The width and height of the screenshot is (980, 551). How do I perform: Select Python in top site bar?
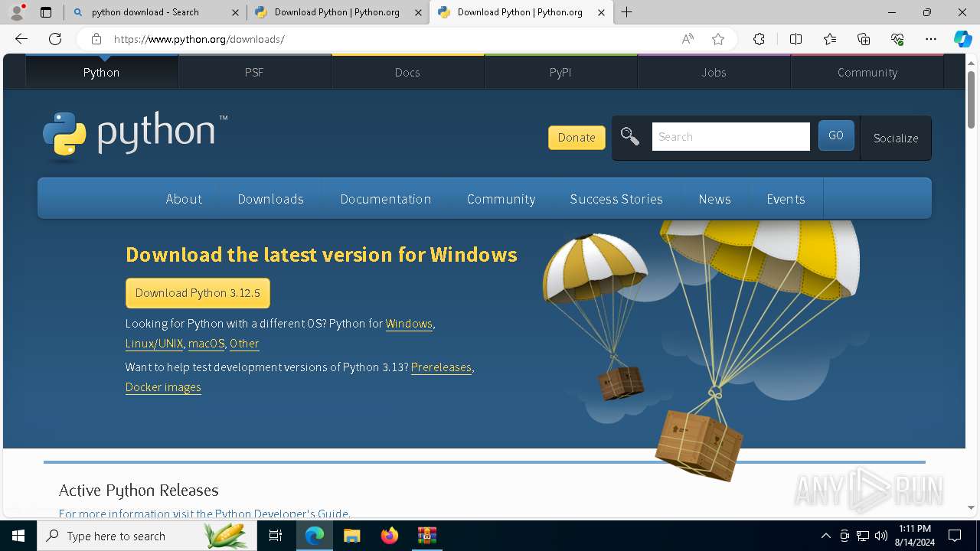point(101,72)
